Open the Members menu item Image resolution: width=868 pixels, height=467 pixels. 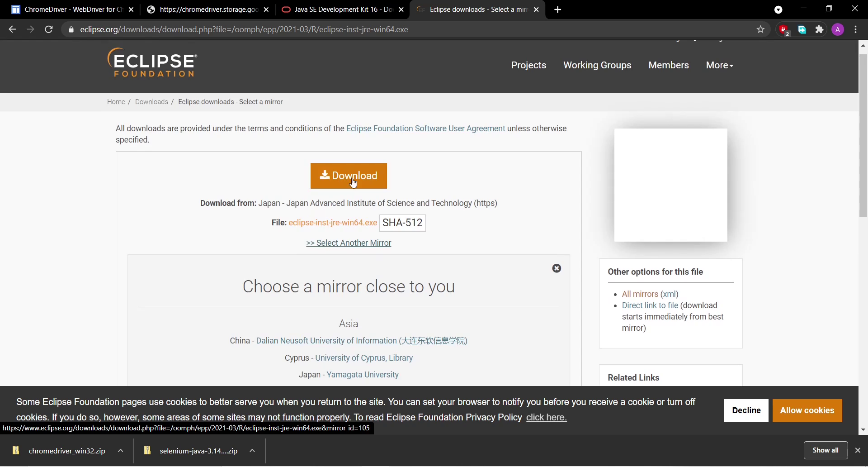coord(669,65)
